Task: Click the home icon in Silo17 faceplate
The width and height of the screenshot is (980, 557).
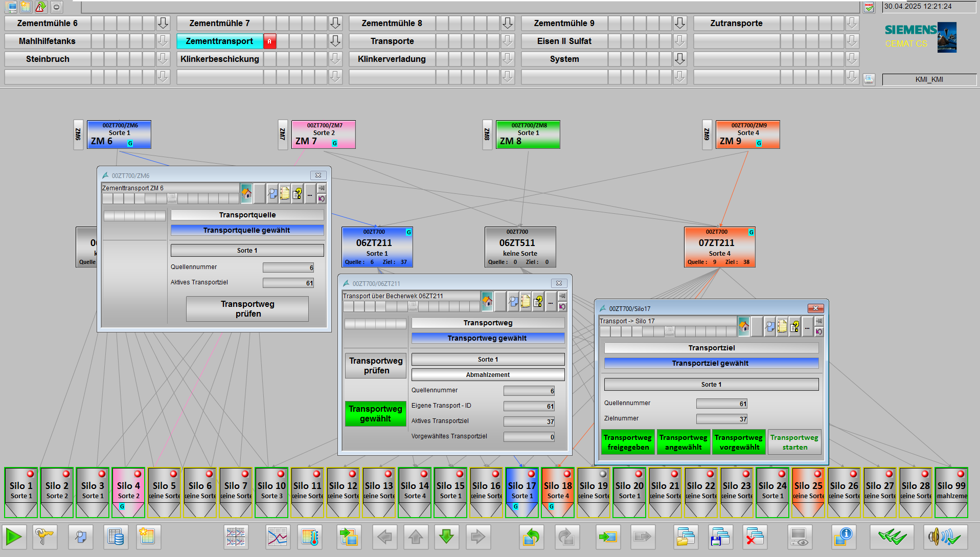Action: (x=744, y=326)
